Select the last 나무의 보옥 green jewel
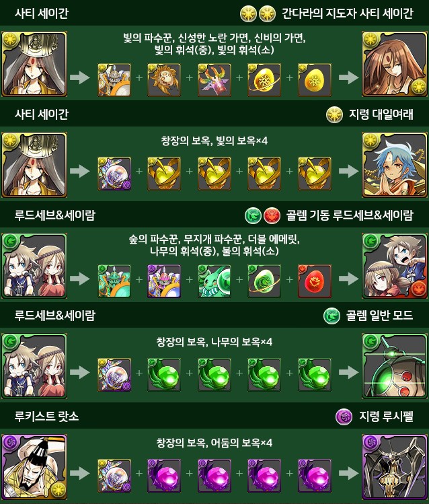429x504 pixels. click(315, 375)
